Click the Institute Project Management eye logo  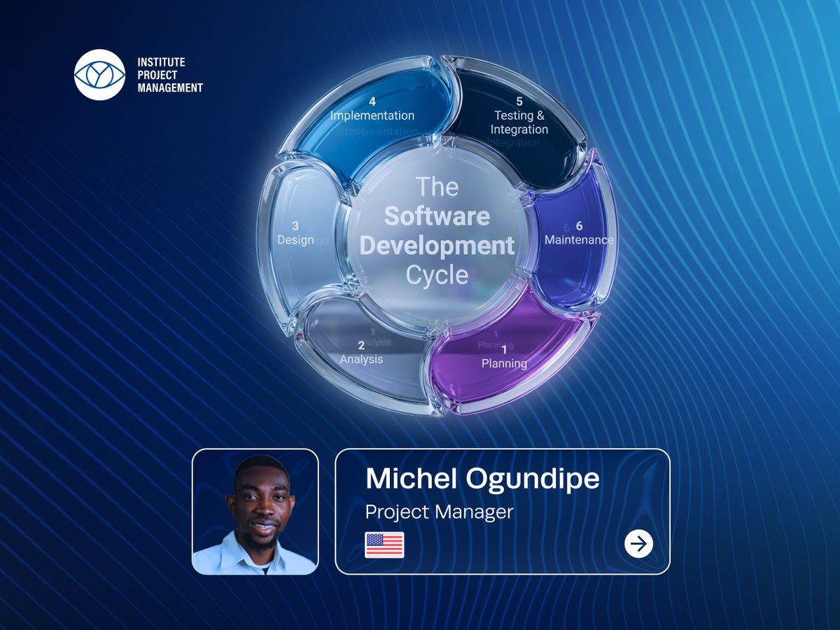[x=100, y=75]
